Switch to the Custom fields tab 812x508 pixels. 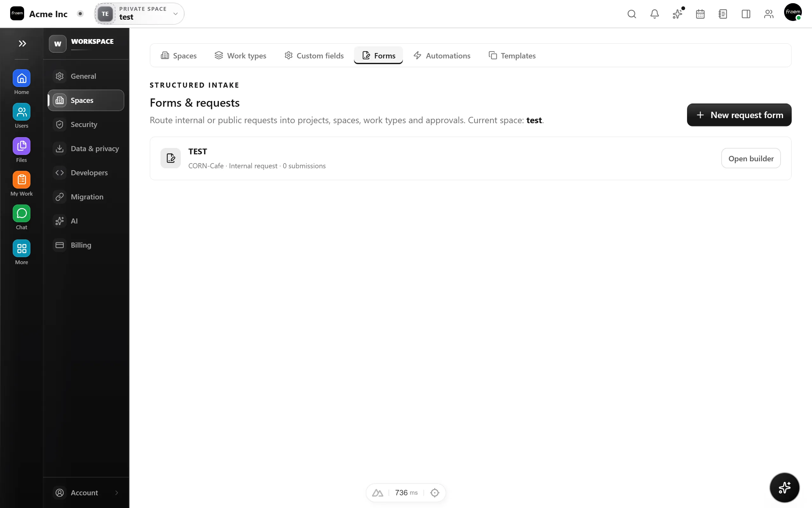coord(314,56)
